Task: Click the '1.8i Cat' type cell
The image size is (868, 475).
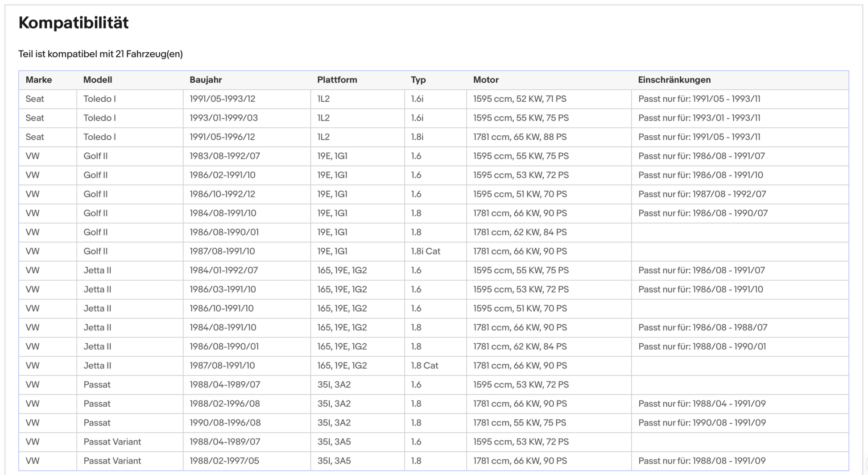Action: (x=425, y=251)
